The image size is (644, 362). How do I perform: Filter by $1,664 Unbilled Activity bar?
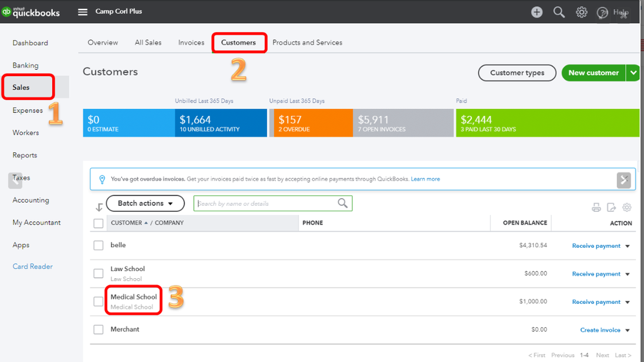(x=221, y=123)
